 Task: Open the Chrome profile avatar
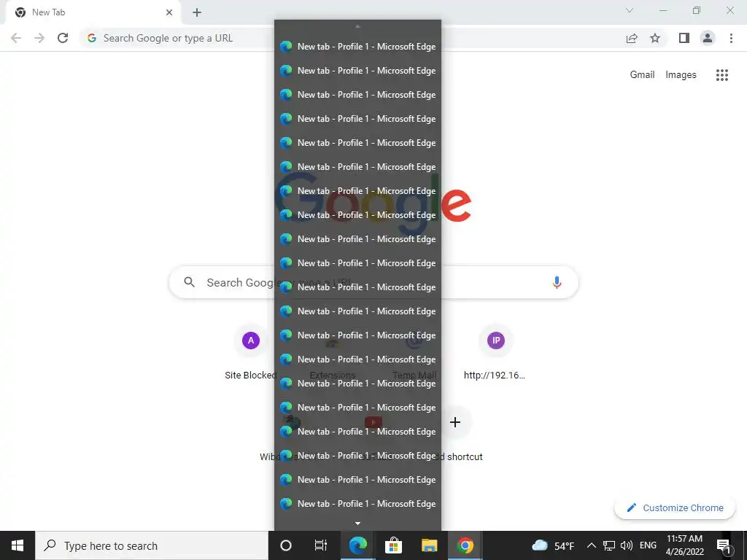pos(708,38)
